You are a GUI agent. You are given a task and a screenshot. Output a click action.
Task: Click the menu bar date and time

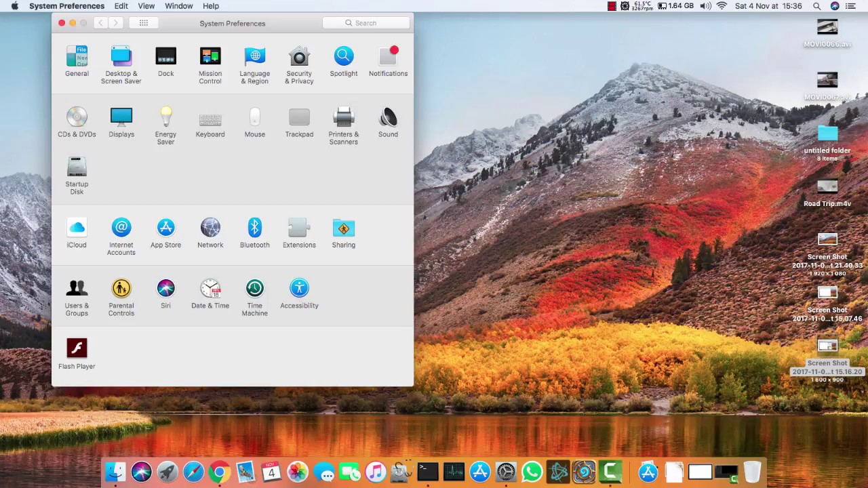[768, 6]
